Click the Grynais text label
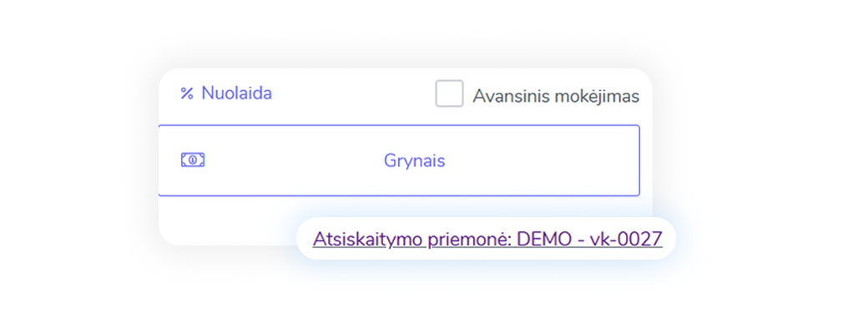The height and width of the screenshot is (329, 868). click(414, 161)
